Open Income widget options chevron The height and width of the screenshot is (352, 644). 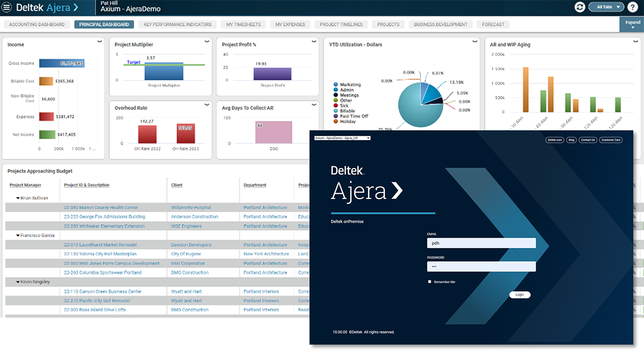(100, 42)
